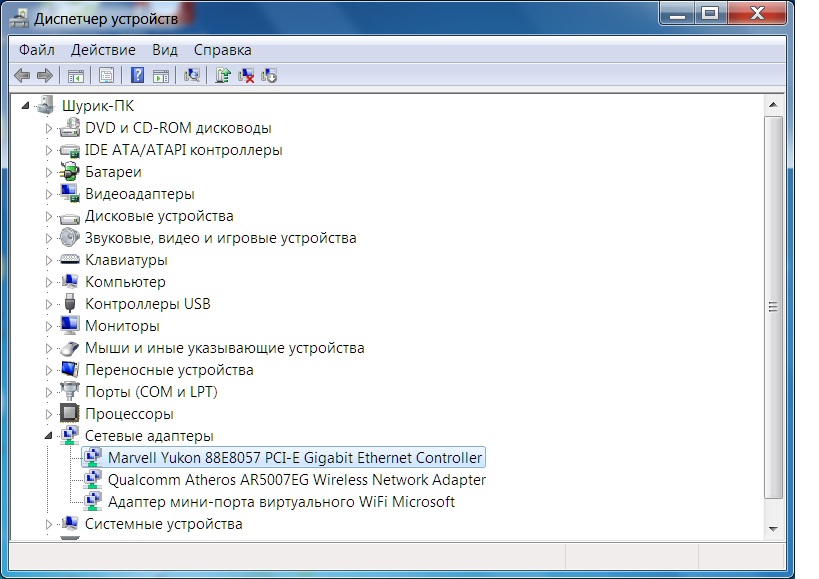The width and height of the screenshot is (819, 579).
Task: Click the Компьютер category icon
Action: [x=69, y=281]
